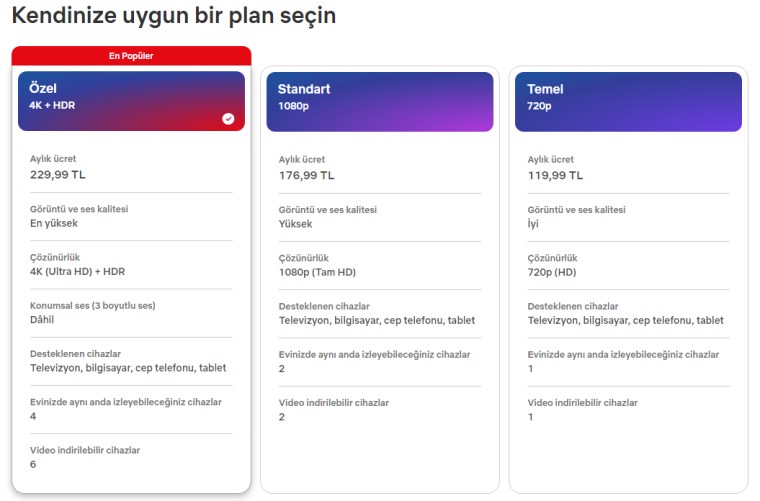
Task: Click the 1080p (Tam HD) resolution text
Action: pyautogui.click(x=317, y=271)
